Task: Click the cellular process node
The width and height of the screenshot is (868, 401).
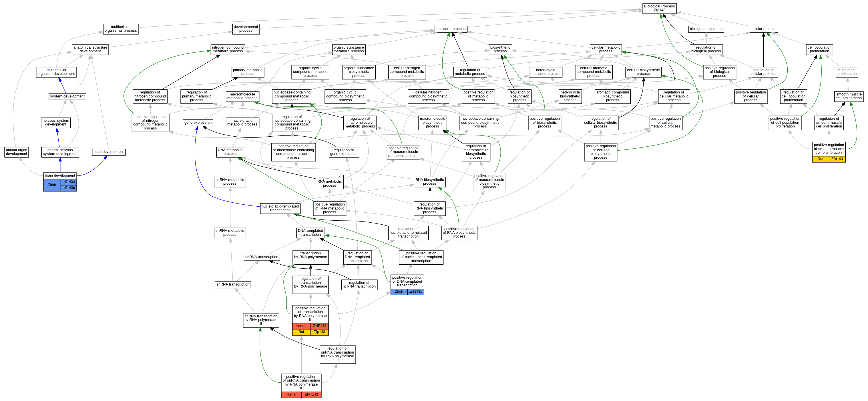Action: click(763, 29)
